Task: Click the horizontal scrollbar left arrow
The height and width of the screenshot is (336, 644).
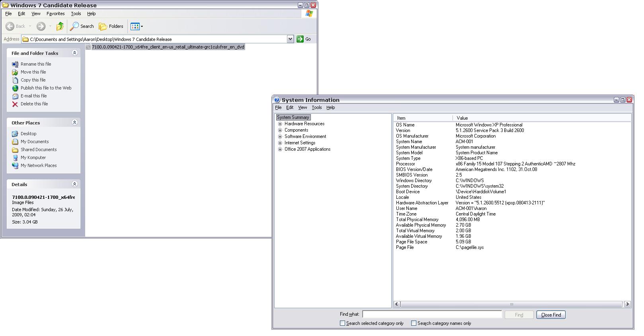Action: [x=397, y=304]
